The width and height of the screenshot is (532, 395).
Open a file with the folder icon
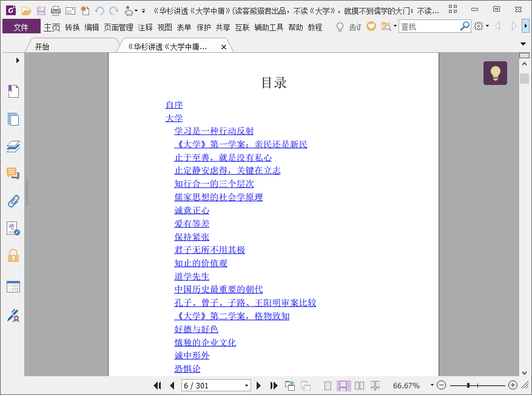point(26,11)
